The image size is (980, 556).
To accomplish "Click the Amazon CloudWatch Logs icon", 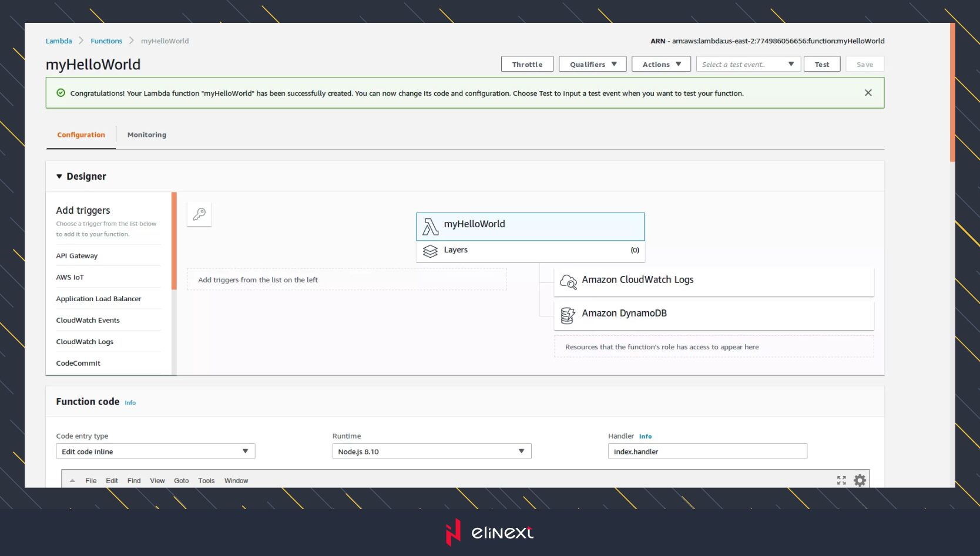I will coord(568,282).
